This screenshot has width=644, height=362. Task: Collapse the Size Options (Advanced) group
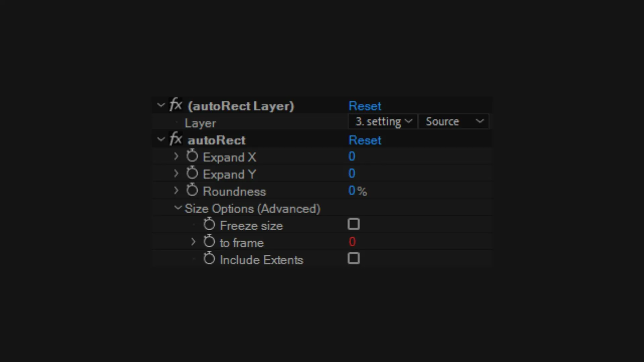[x=178, y=208]
